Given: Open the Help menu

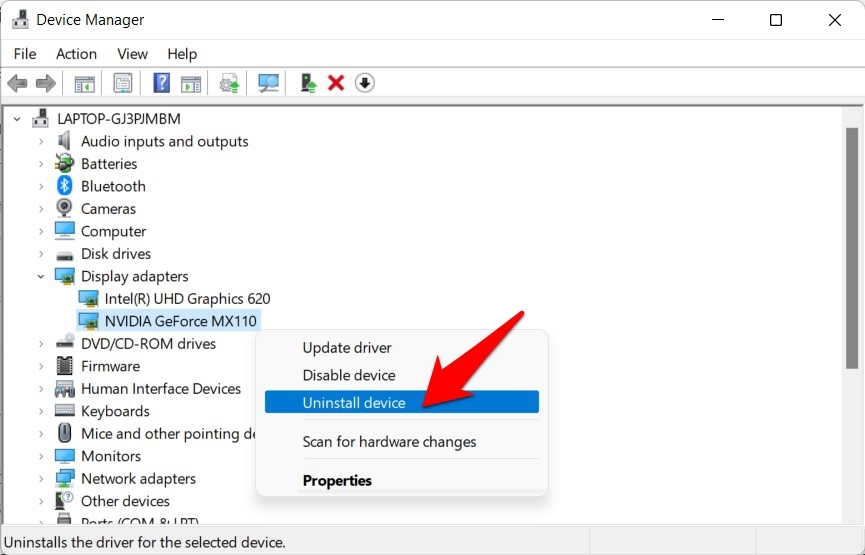Looking at the screenshot, I should pyautogui.click(x=182, y=54).
